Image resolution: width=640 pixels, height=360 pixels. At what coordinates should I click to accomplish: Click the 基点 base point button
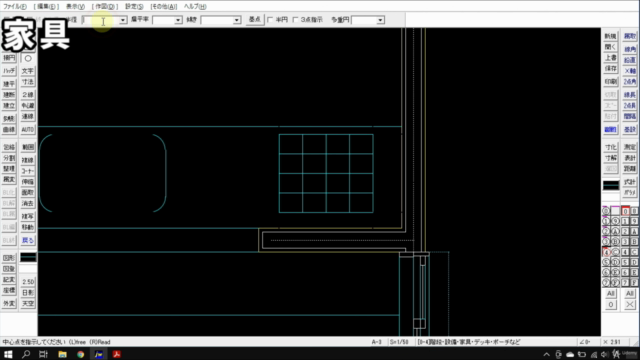(254, 20)
